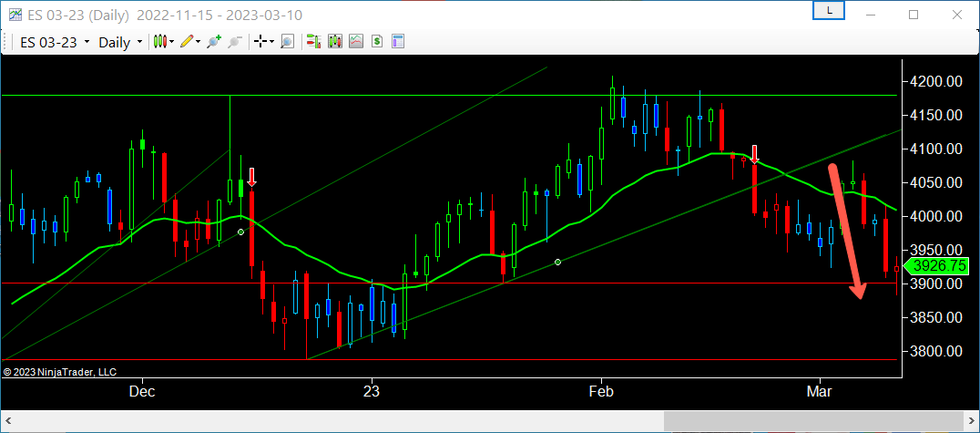Image resolution: width=980 pixels, height=433 pixels.
Task: Click the scrollbar right arrow
Action: 971,420
